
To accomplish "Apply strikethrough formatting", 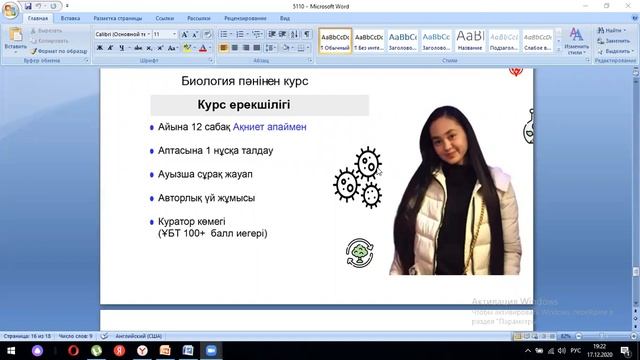I will point(138,48).
